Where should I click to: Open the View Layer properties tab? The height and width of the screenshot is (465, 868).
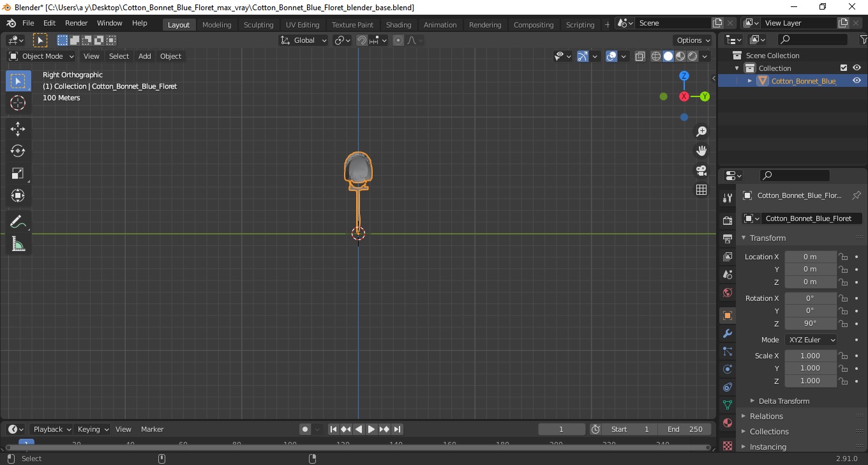click(x=727, y=257)
